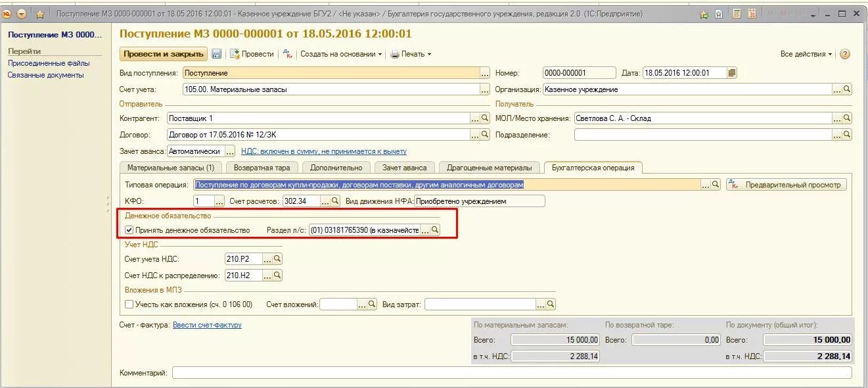Open Подразделение selection ellipsis button
The height and width of the screenshot is (388, 868).
click(837, 134)
